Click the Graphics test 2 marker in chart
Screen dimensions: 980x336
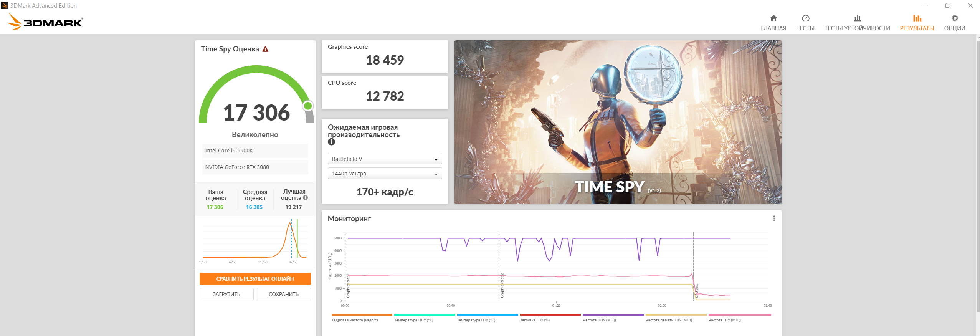coord(502,286)
